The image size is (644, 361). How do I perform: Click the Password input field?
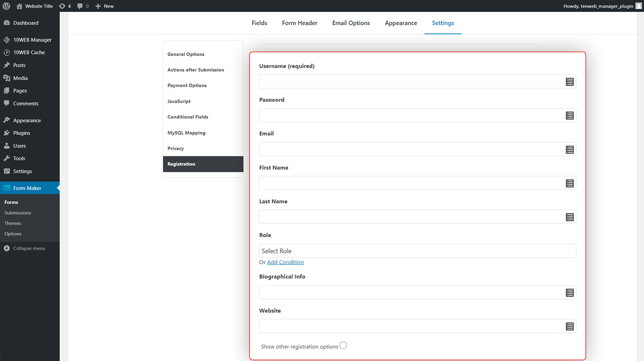(417, 115)
